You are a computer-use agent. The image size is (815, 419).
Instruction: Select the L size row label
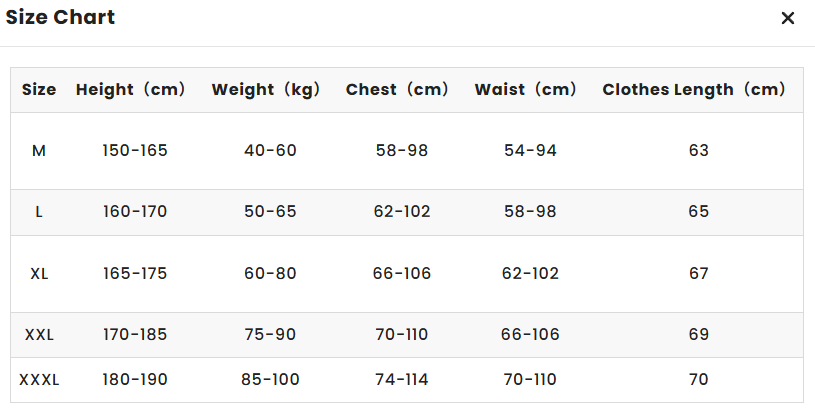pyautogui.click(x=39, y=212)
